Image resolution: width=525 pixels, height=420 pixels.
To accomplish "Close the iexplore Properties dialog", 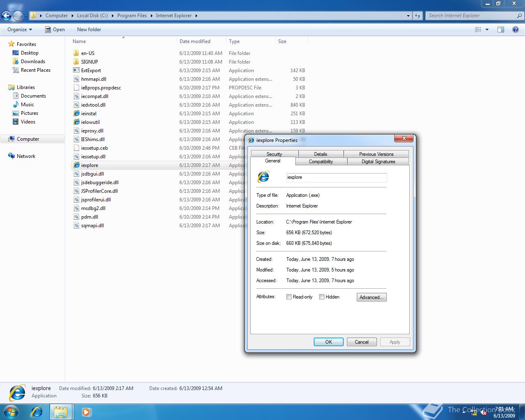I will [x=404, y=139].
